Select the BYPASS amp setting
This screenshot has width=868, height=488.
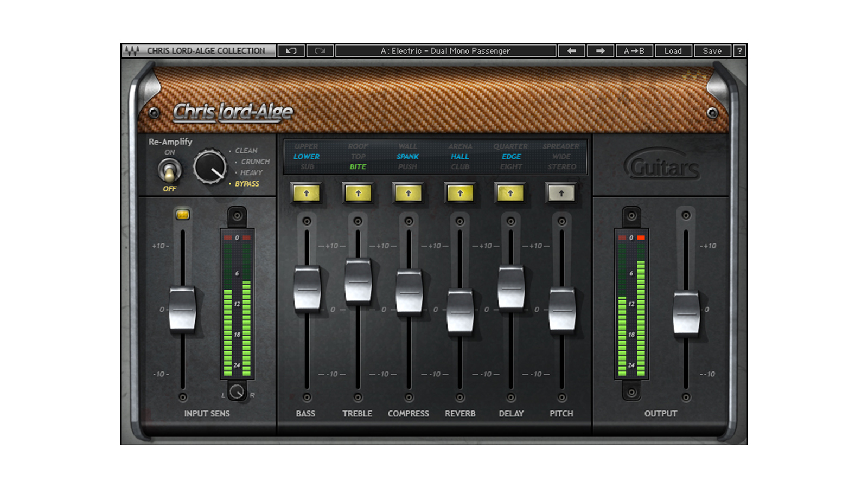click(247, 184)
